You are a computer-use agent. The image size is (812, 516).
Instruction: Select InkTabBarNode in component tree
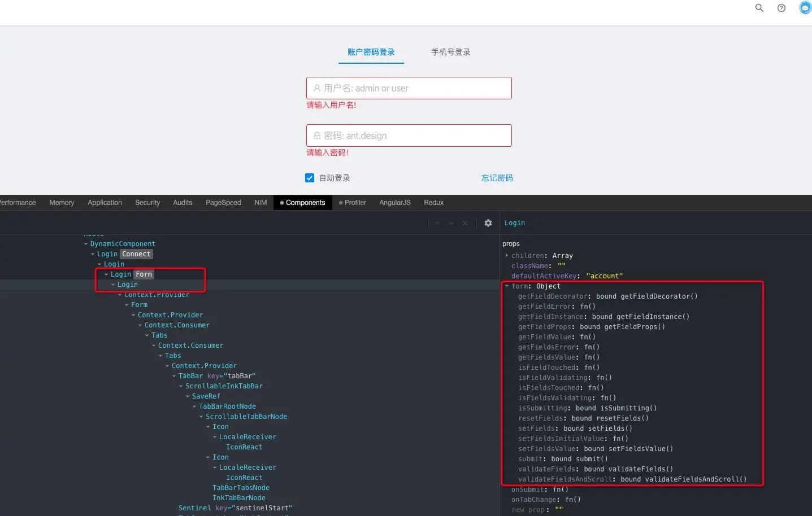point(239,498)
